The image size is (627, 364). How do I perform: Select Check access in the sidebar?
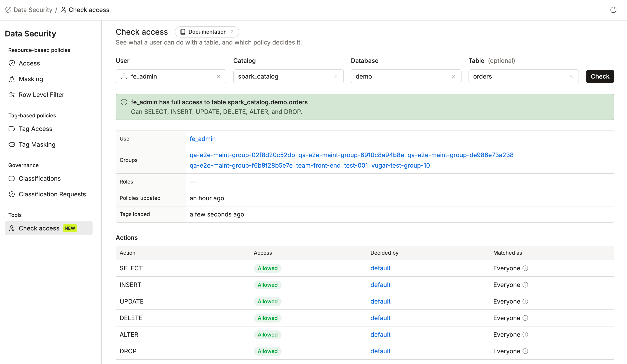point(48,228)
